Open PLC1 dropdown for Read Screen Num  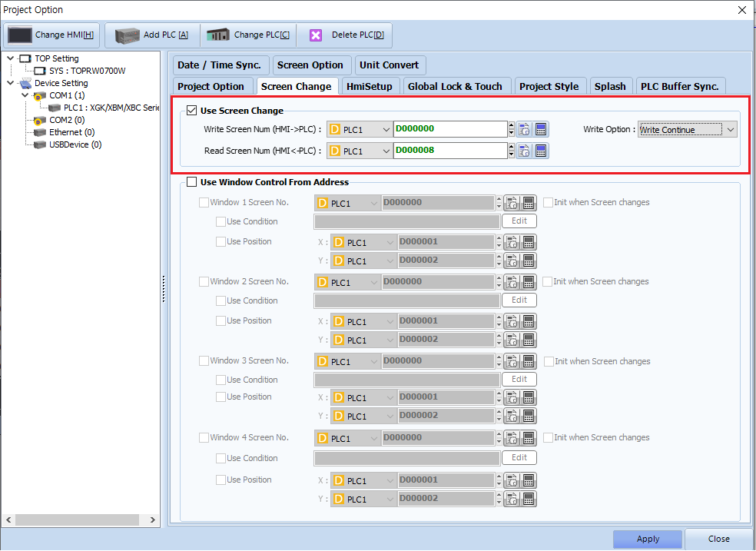point(360,151)
